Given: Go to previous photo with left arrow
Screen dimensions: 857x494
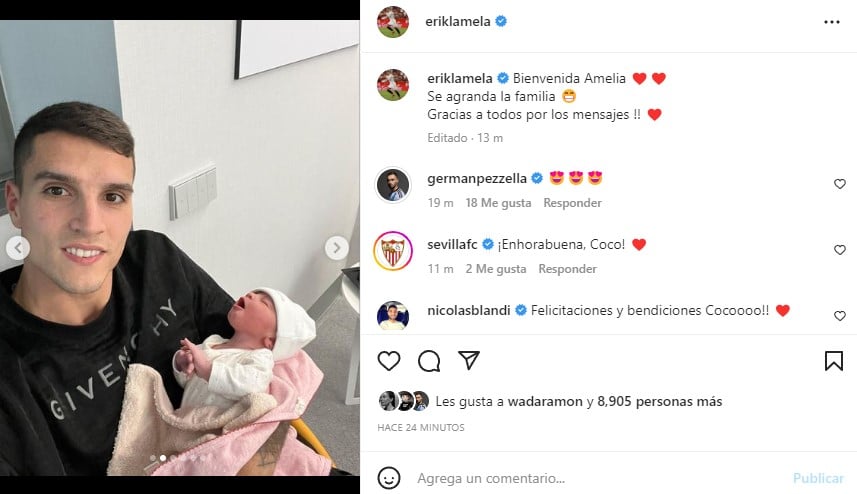Looking at the screenshot, I should 17,248.
